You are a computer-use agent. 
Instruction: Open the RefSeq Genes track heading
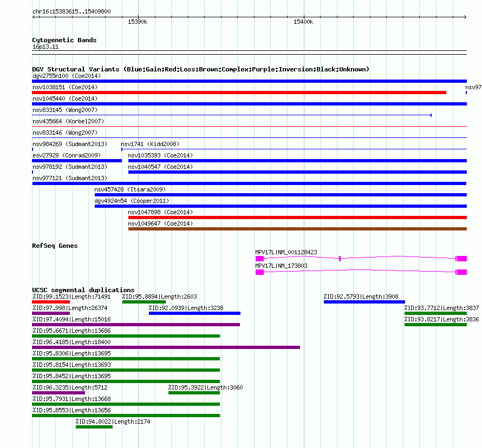pos(55,246)
